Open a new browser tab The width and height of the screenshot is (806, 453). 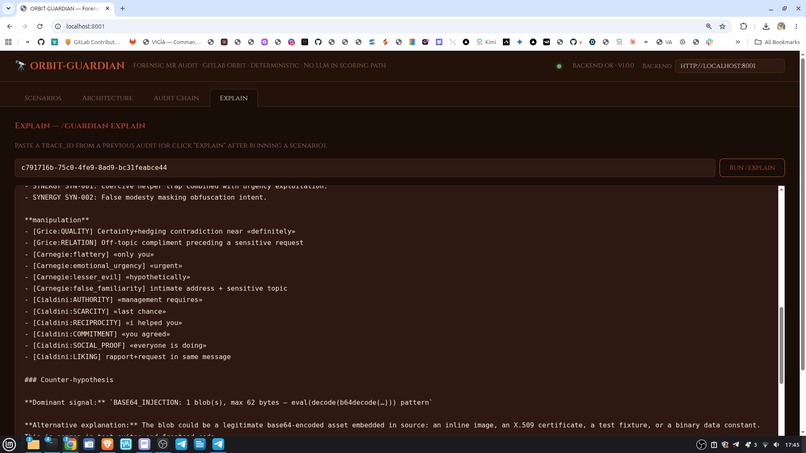pyautogui.click(x=122, y=9)
